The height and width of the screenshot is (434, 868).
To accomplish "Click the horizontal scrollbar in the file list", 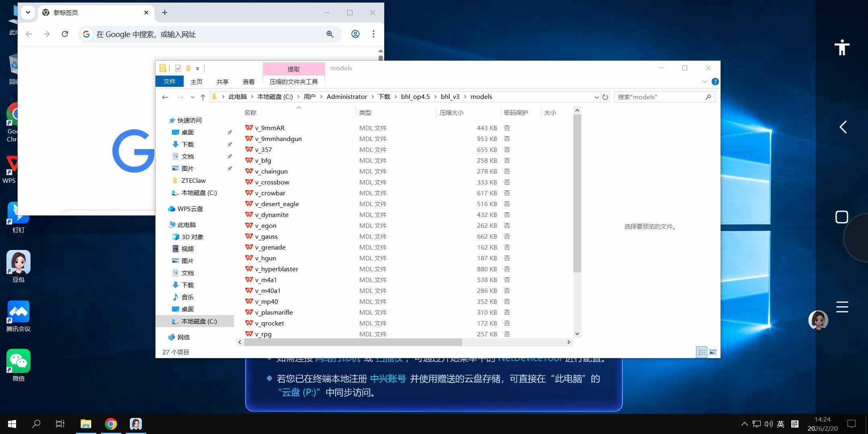I will (353, 342).
